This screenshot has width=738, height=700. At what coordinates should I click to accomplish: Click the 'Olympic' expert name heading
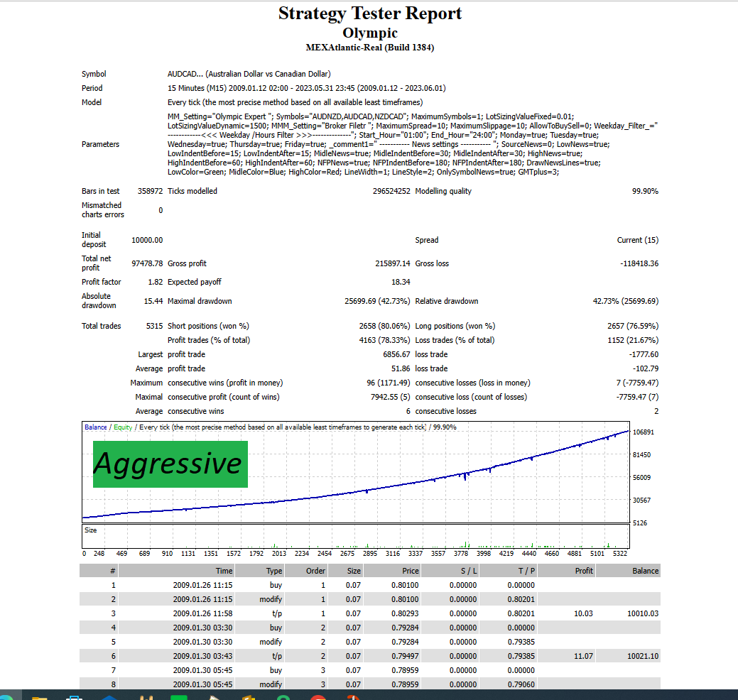click(370, 33)
